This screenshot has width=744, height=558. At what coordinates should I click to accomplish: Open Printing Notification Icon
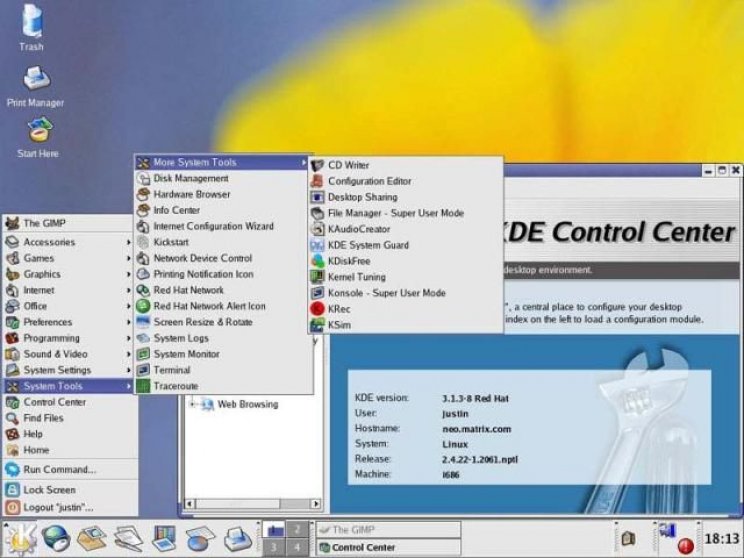[x=223, y=274]
